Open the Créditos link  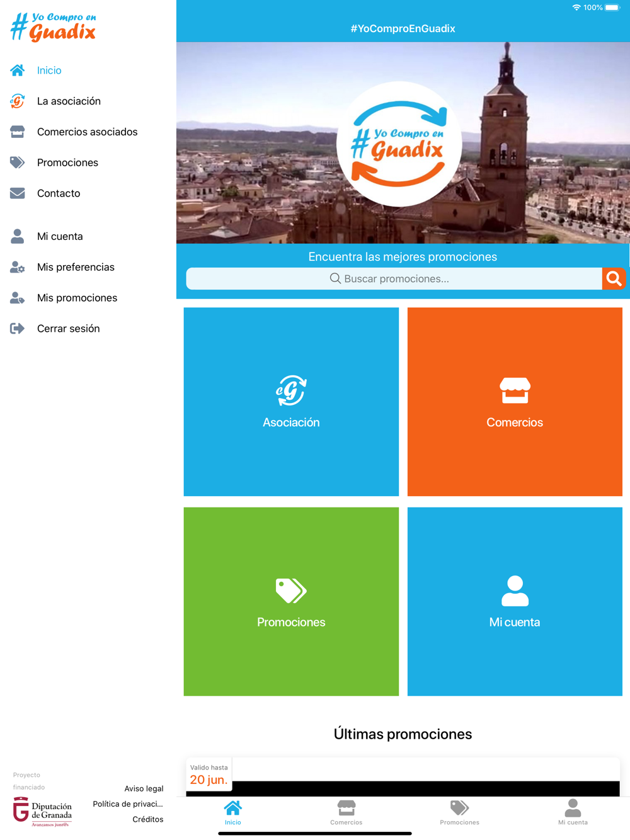[x=148, y=819]
